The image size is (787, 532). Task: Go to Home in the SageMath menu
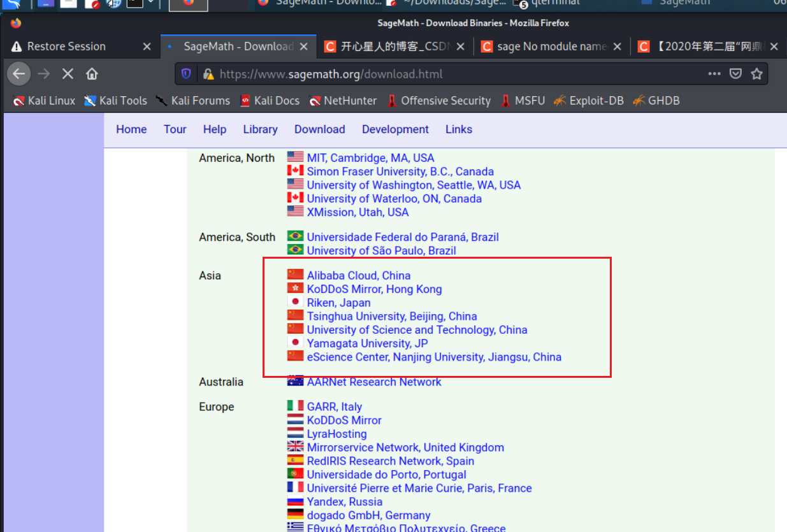(x=131, y=129)
